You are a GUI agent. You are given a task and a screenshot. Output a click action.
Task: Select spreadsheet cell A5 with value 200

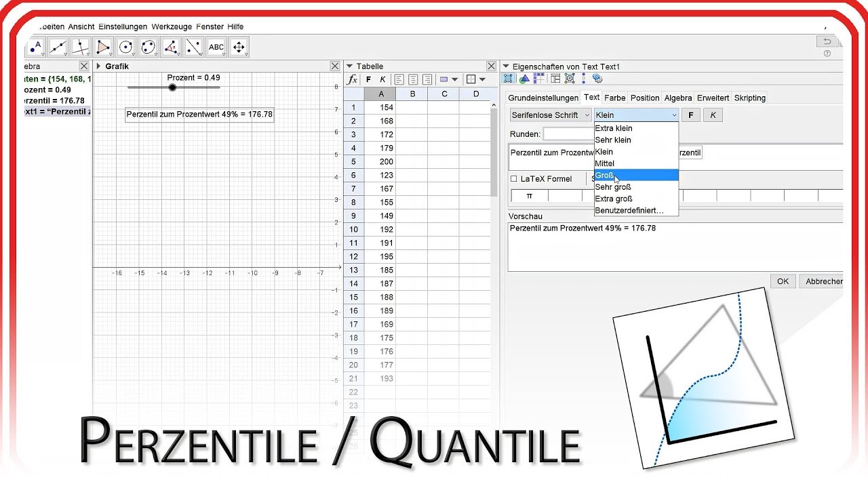pyautogui.click(x=380, y=161)
